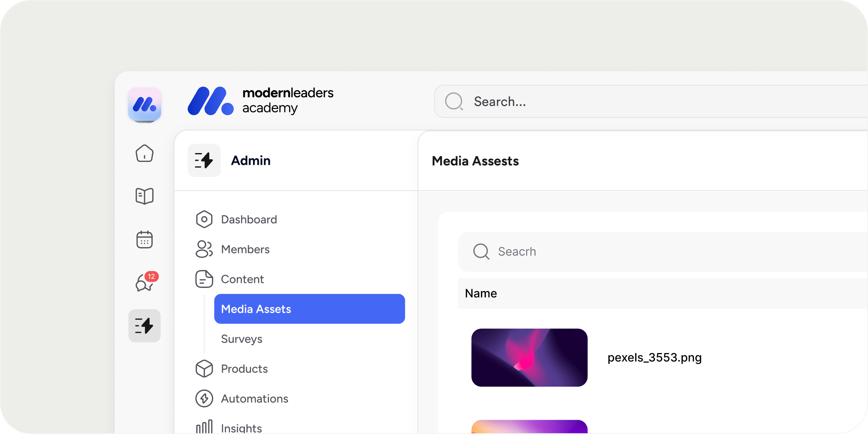Click the Insights bar chart icon
This screenshot has height=434, width=868.
click(x=204, y=427)
